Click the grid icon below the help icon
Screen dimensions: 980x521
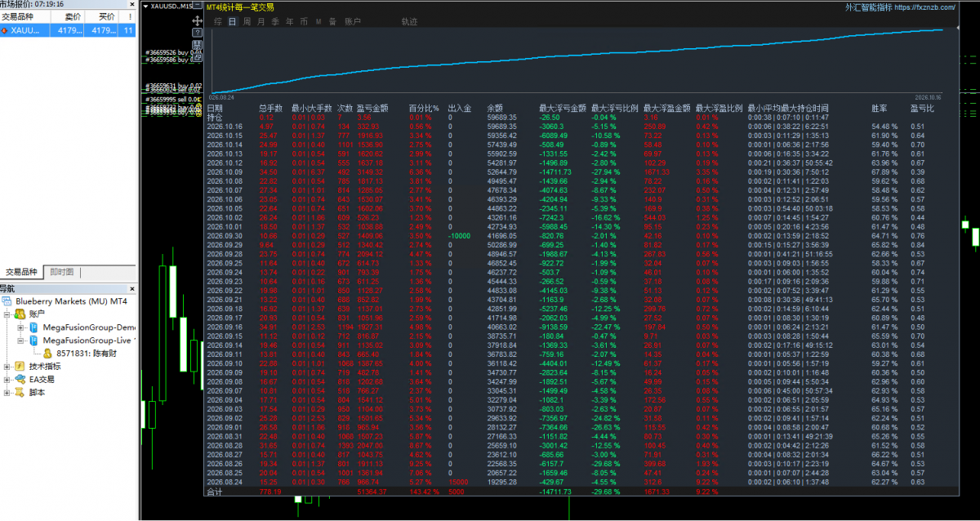click(x=197, y=44)
